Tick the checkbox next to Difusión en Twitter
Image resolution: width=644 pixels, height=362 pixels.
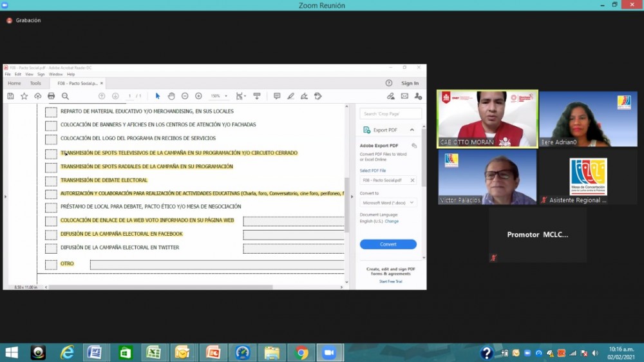point(51,249)
